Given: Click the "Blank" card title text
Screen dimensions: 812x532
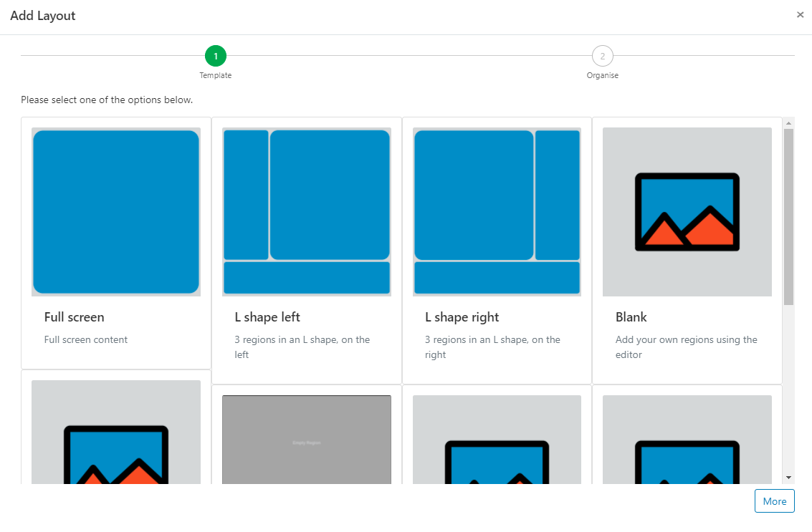Looking at the screenshot, I should pos(631,317).
